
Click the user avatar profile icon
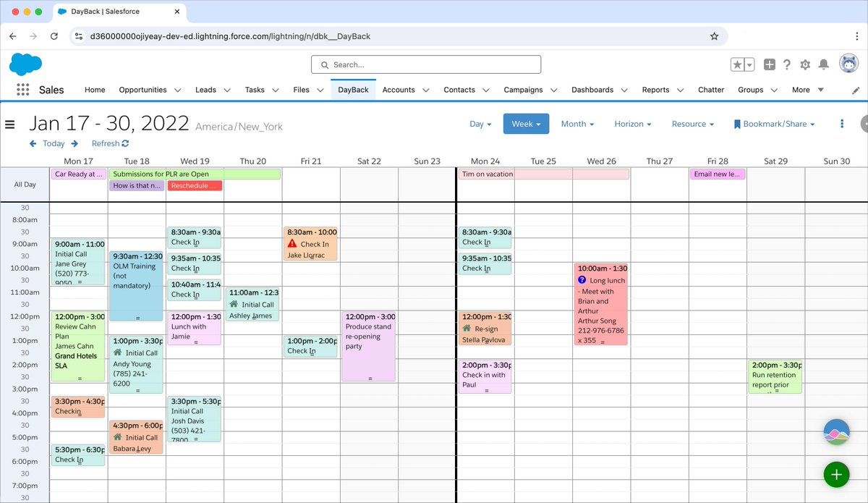(848, 64)
